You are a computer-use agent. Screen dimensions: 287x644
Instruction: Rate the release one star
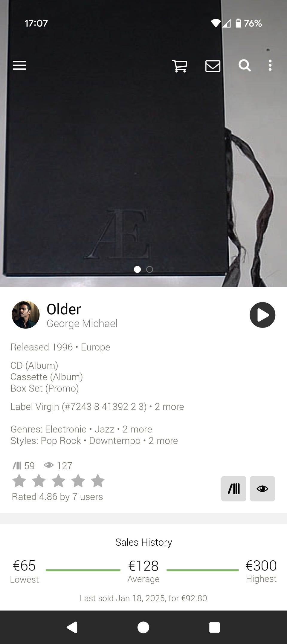point(19,481)
